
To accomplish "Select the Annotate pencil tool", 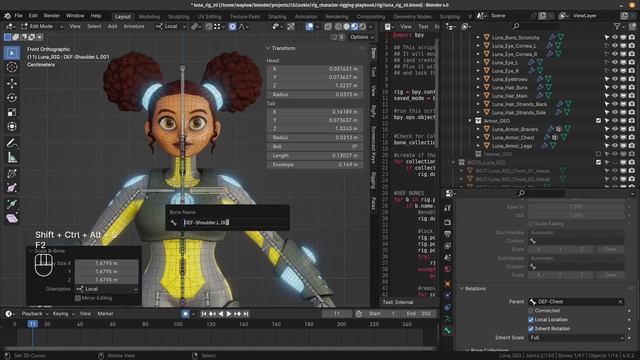I will point(12,143).
